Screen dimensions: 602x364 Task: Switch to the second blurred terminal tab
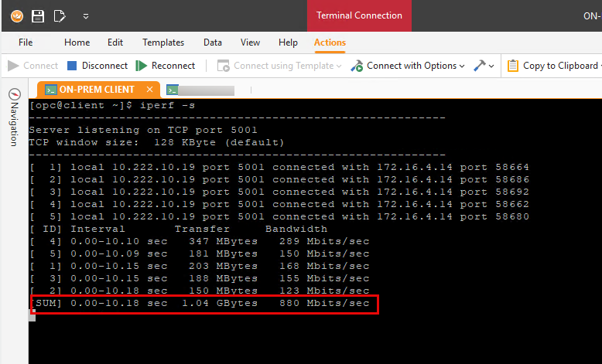click(x=200, y=90)
